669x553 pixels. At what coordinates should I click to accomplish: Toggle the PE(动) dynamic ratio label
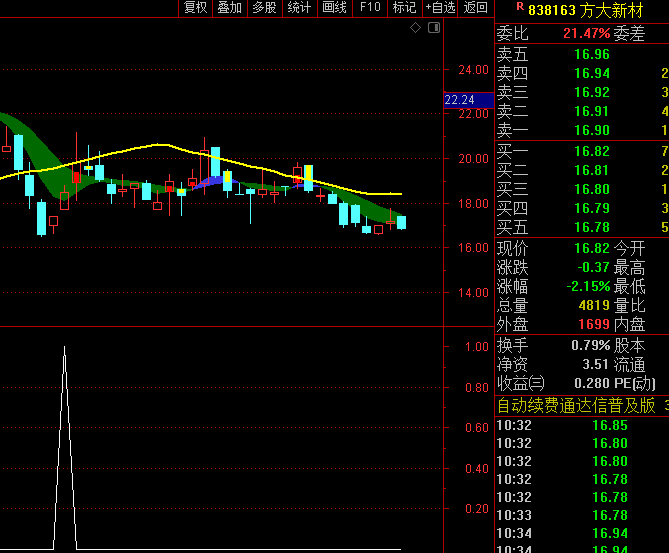click(636, 383)
